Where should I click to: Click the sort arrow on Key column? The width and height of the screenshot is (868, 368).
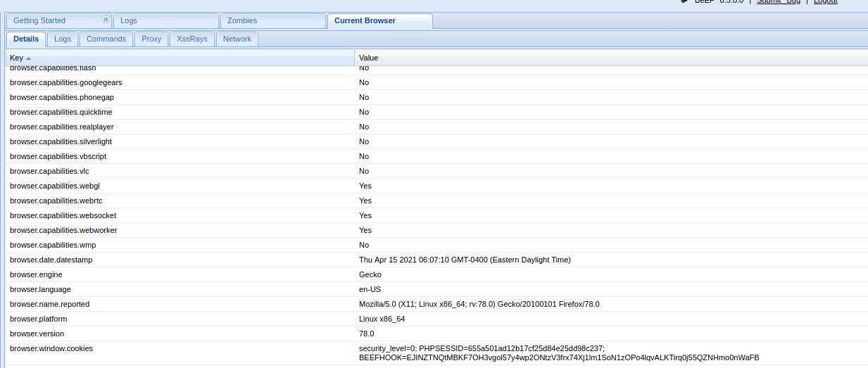pyautogui.click(x=29, y=58)
